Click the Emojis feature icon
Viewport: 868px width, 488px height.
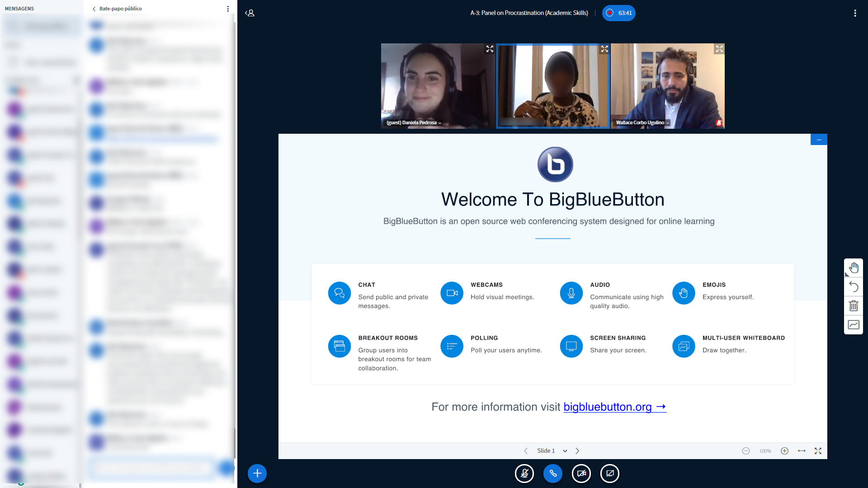pos(684,293)
